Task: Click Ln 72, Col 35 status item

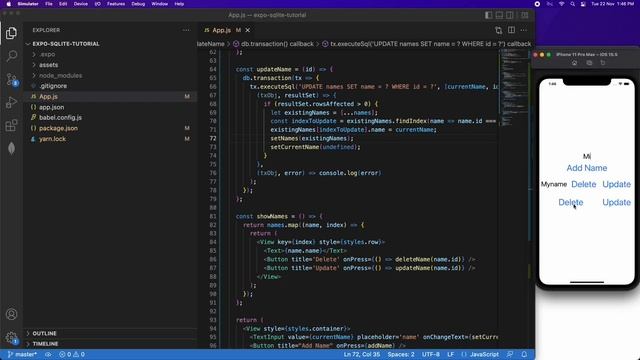Action: (x=362, y=354)
